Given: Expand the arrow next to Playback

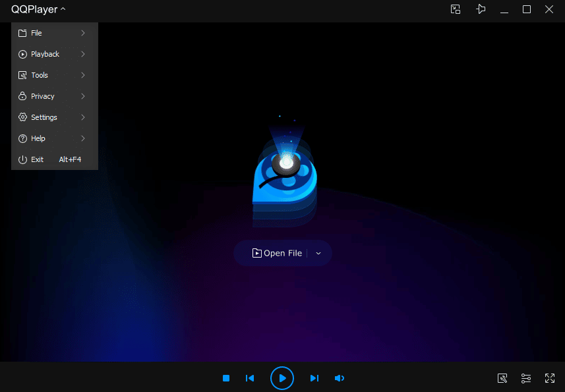Looking at the screenshot, I should pyautogui.click(x=83, y=54).
